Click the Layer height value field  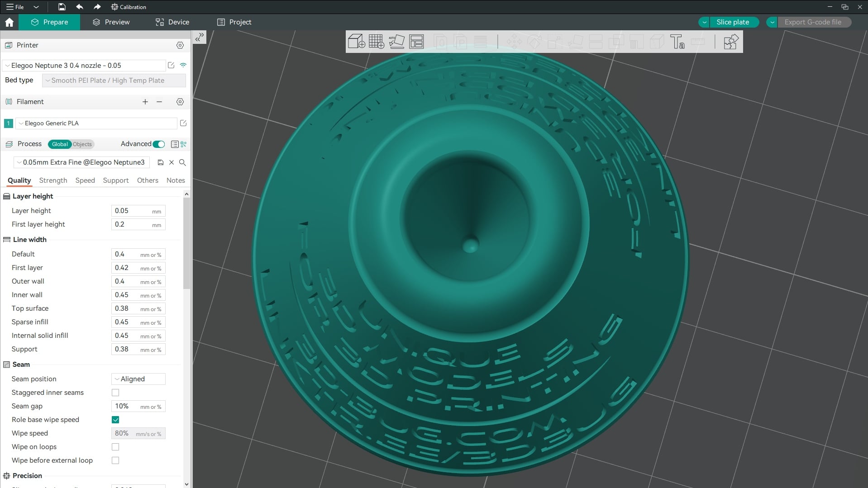pos(138,211)
